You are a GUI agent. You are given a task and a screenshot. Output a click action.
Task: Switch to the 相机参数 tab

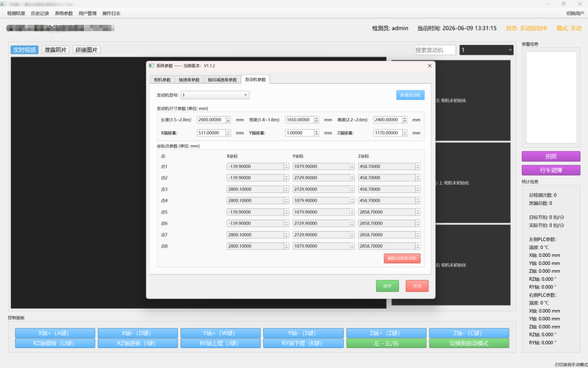pyautogui.click(x=162, y=79)
